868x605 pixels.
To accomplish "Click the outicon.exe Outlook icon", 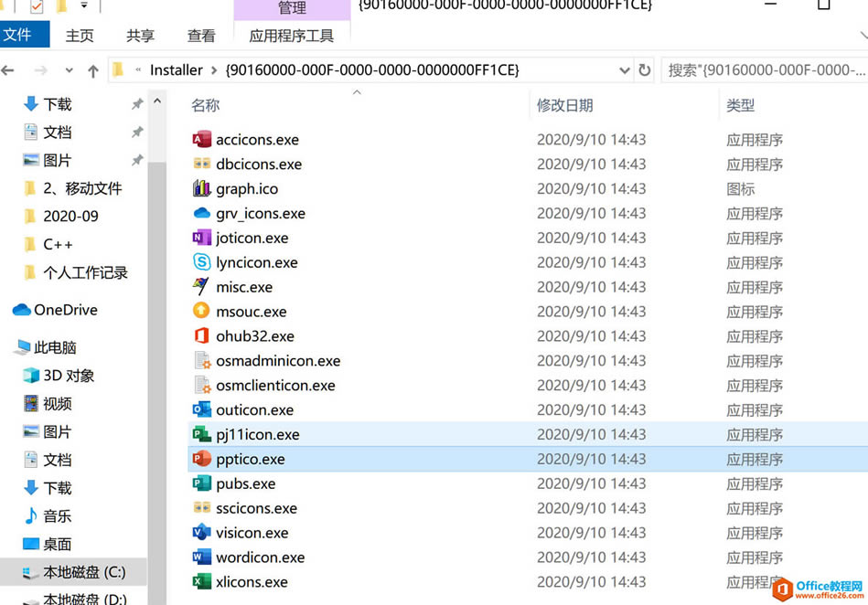I will point(201,409).
